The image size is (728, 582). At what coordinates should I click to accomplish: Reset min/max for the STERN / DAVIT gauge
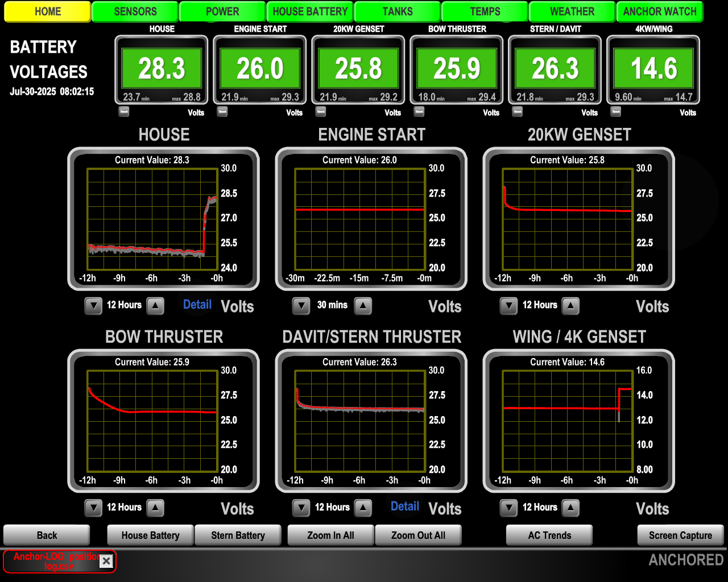pyautogui.click(x=517, y=111)
